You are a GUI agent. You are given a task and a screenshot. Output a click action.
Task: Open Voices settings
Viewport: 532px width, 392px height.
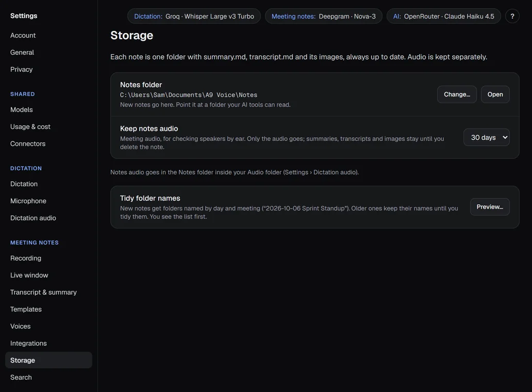click(x=20, y=326)
